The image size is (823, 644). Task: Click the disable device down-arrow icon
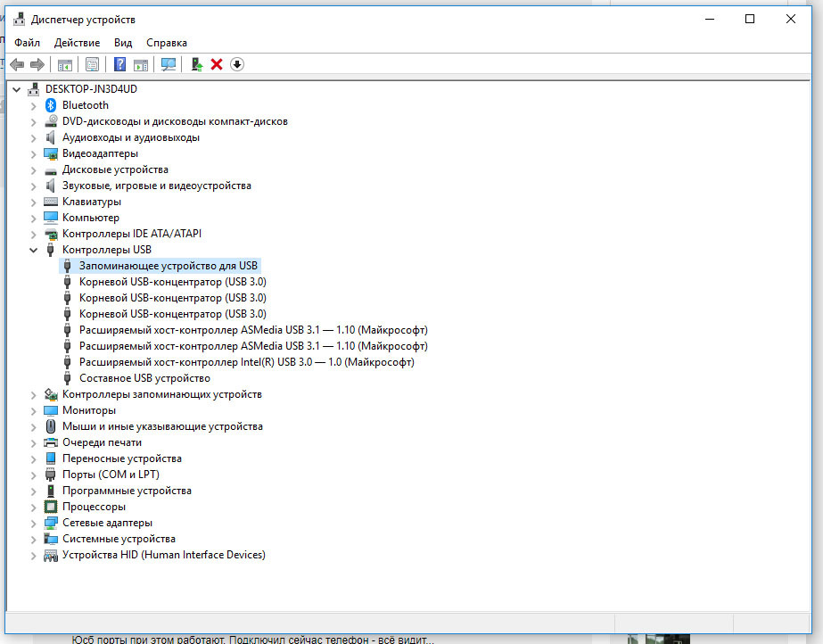pos(237,64)
